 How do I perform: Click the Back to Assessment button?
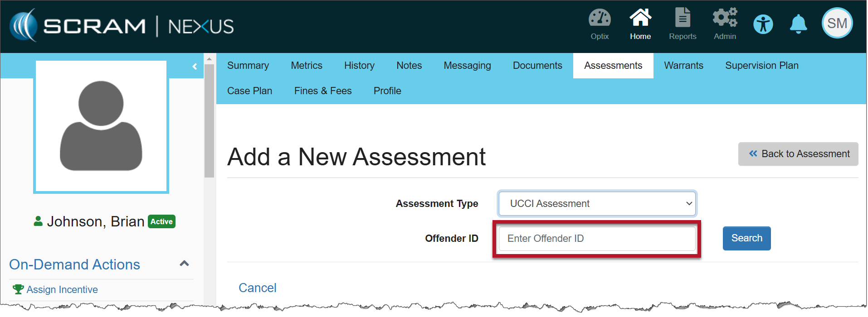(798, 154)
